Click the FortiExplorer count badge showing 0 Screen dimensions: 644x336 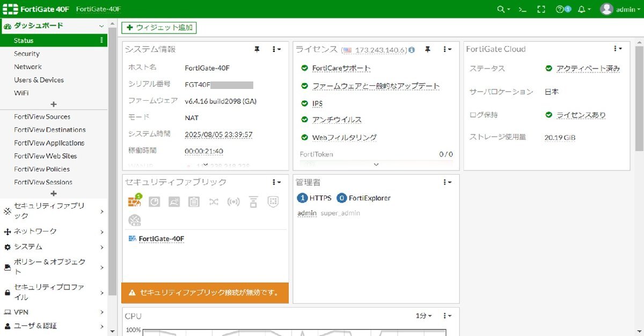[342, 198]
